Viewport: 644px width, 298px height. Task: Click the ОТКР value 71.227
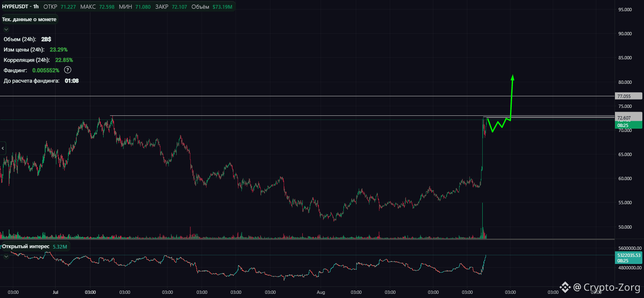(x=68, y=7)
